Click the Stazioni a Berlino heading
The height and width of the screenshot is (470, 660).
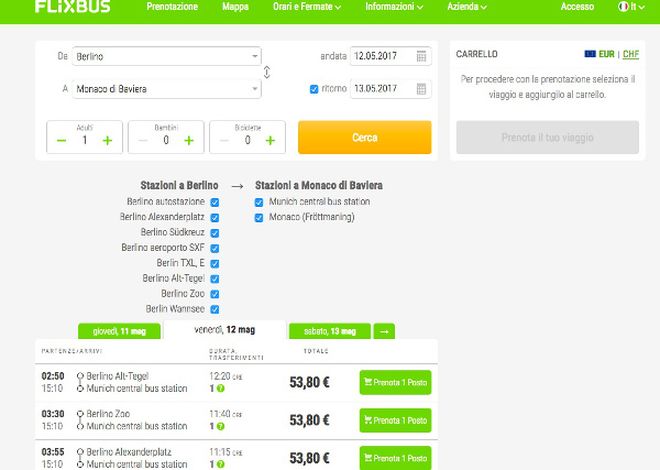[x=179, y=186]
